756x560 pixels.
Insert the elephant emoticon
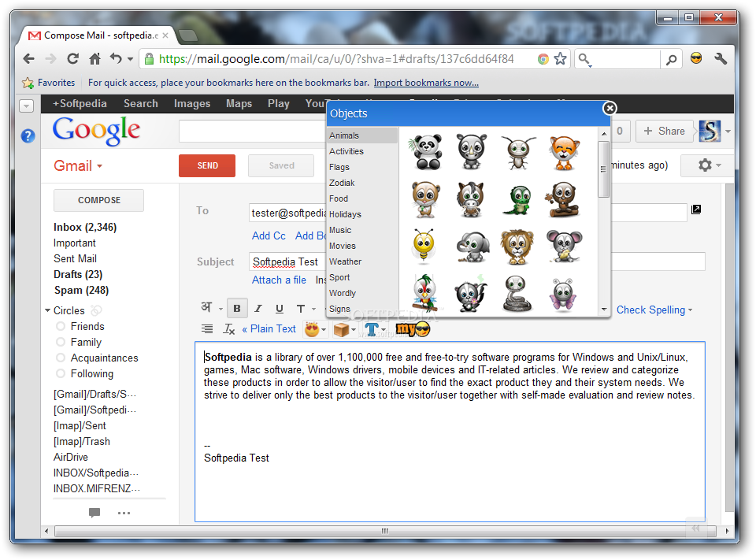point(472,247)
